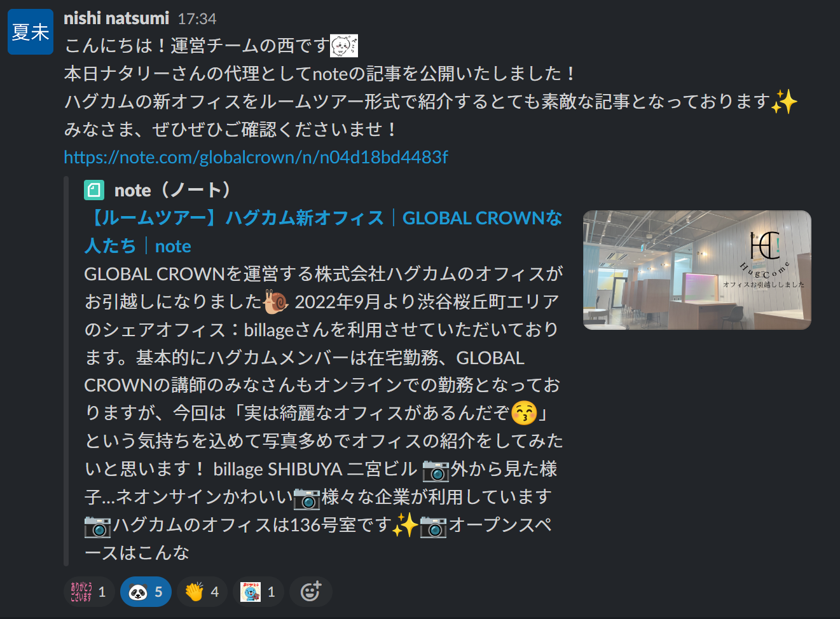Click the sparkles emoji after なっております

(785, 102)
